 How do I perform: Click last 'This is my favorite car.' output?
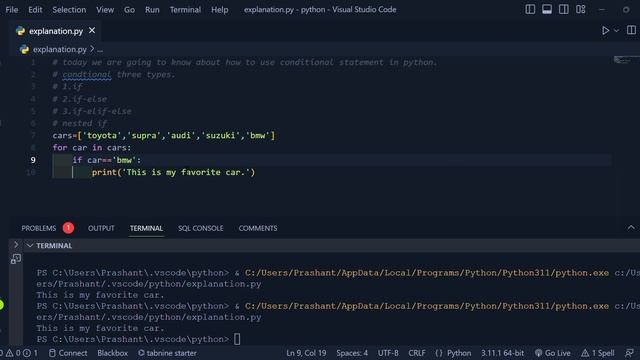100,328
